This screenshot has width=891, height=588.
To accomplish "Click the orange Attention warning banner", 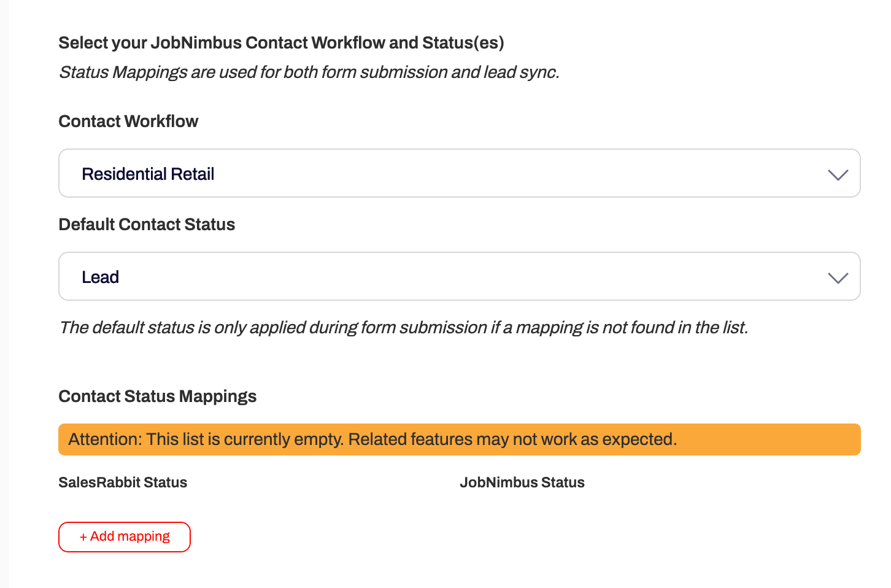I will click(459, 439).
